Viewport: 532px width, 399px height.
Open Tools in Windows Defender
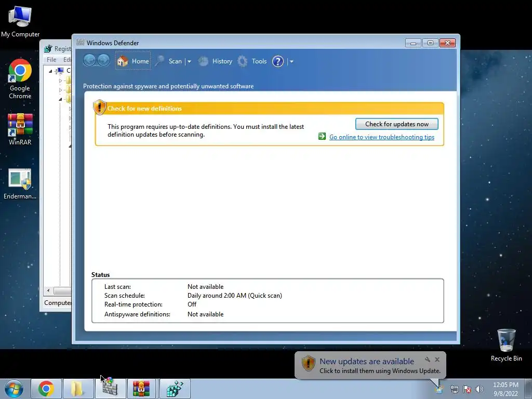252,61
